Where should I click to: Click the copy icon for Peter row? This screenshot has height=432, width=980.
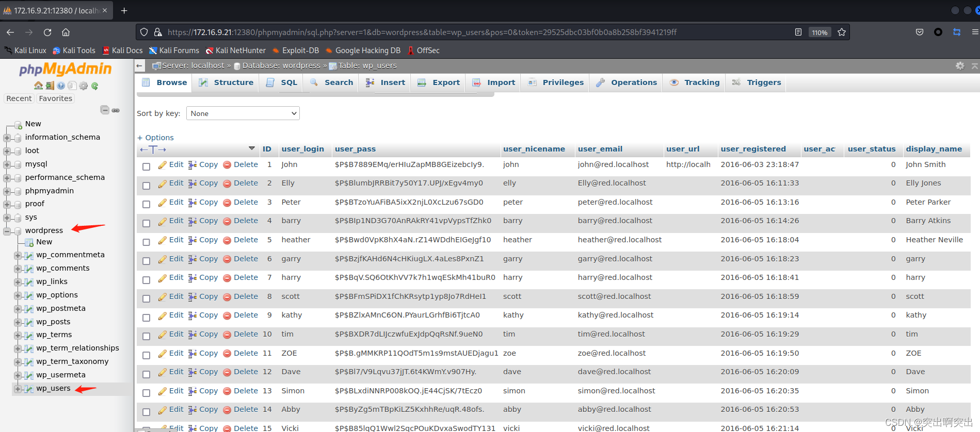[192, 203]
